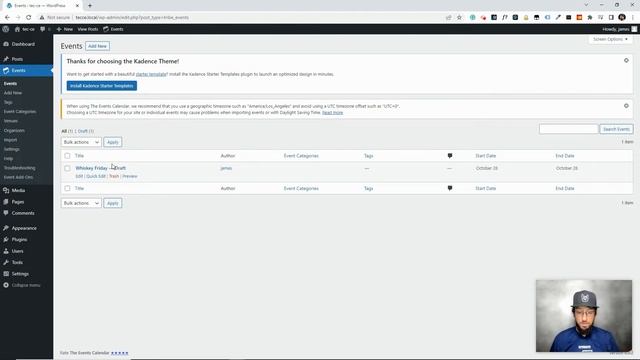This screenshot has width=640, height=360.
Task: Click Preview under Whiskey Friday
Action: click(x=130, y=176)
